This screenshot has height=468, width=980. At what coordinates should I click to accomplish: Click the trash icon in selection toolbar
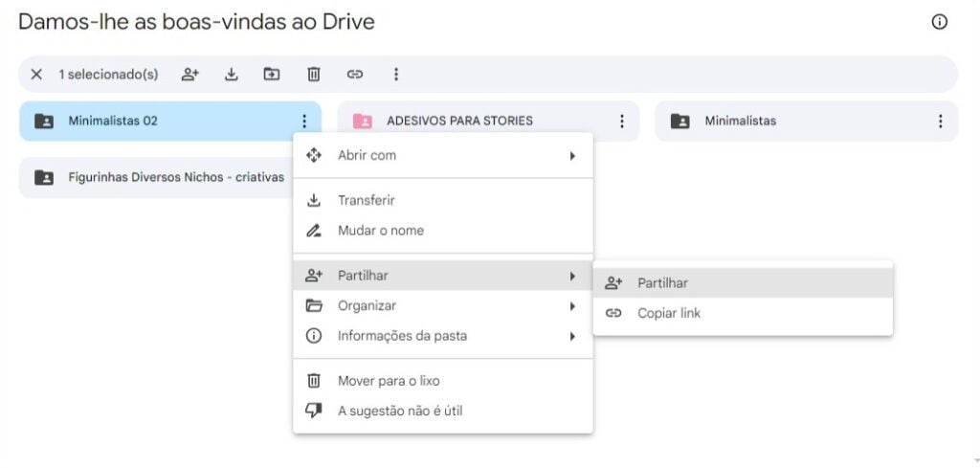click(x=313, y=75)
